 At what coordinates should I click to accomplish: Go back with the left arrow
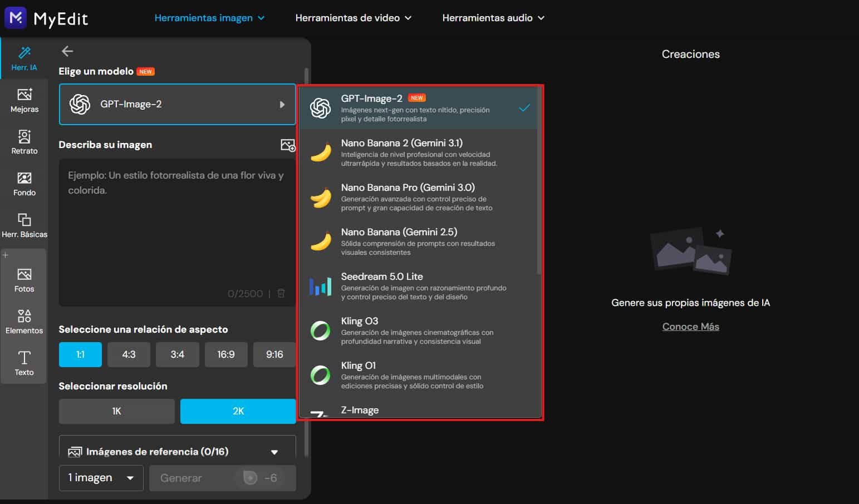[67, 51]
